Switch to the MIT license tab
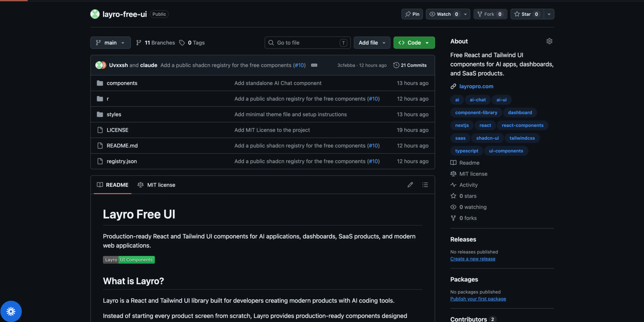The width and height of the screenshot is (644, 322). click(x=157, y=185)
